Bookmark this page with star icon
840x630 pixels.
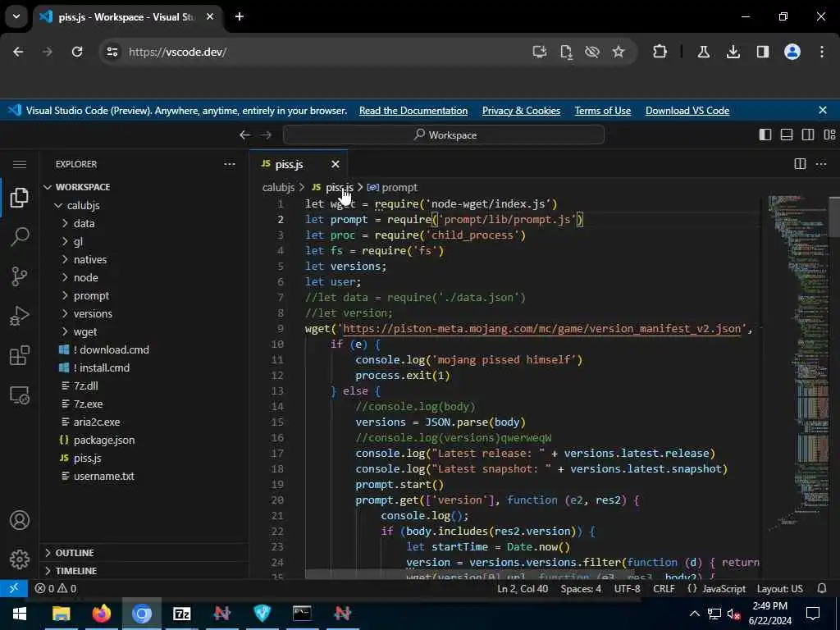pos(619,52)
